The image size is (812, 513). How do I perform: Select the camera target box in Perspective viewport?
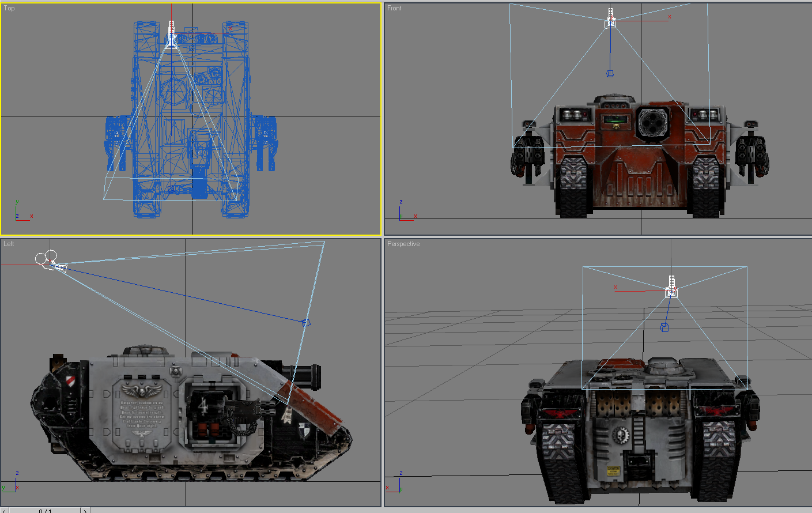[664, 327]
